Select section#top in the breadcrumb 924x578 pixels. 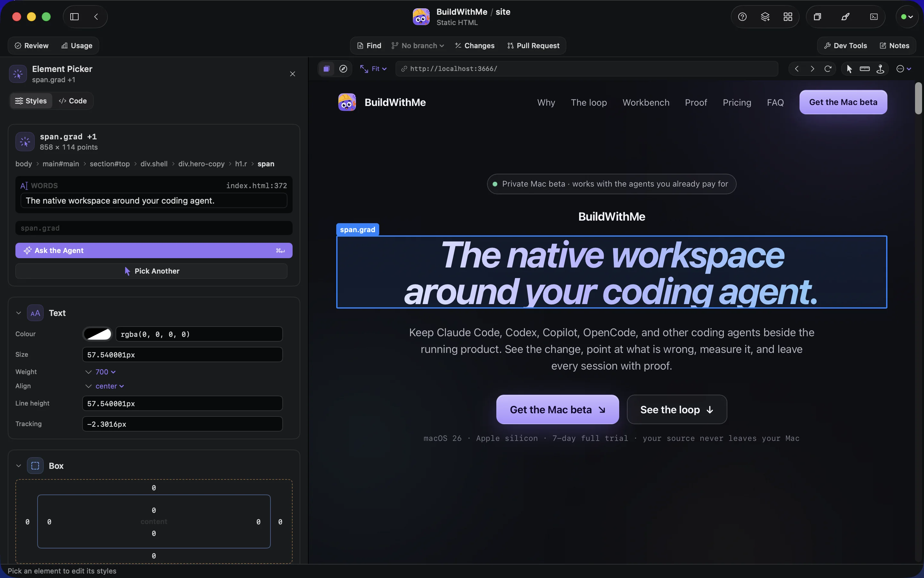[110, 164]
